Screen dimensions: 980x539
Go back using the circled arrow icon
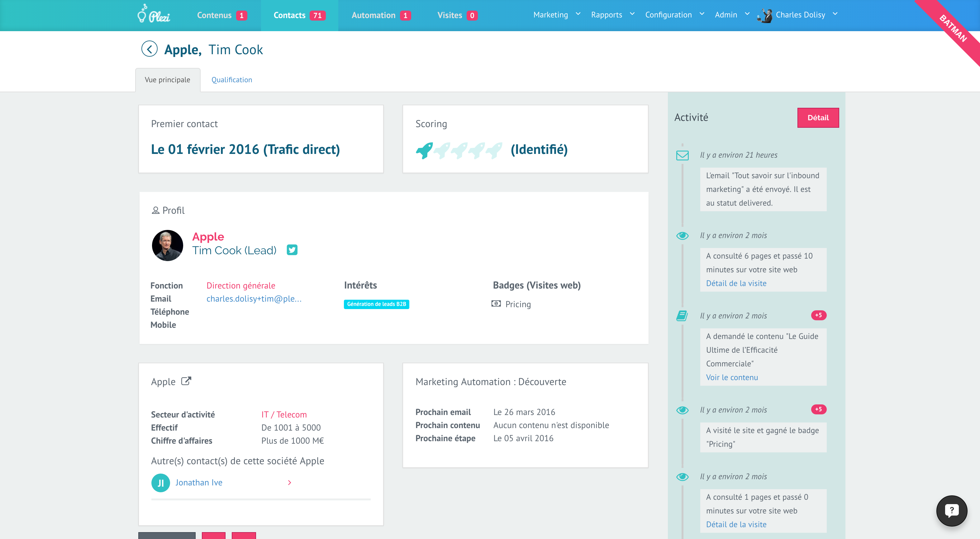click(149, 49)
